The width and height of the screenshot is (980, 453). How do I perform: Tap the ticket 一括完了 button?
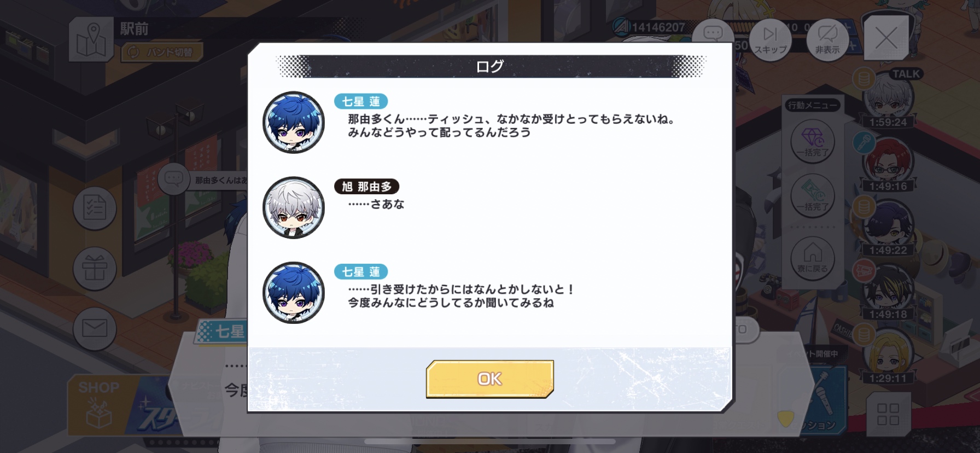coord(813,195)
